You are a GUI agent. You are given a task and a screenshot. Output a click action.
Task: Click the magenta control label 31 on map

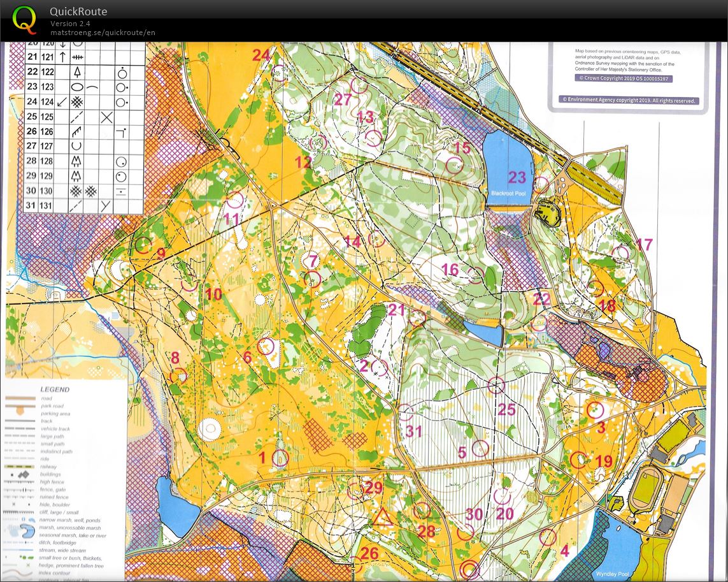pos(413,432)
